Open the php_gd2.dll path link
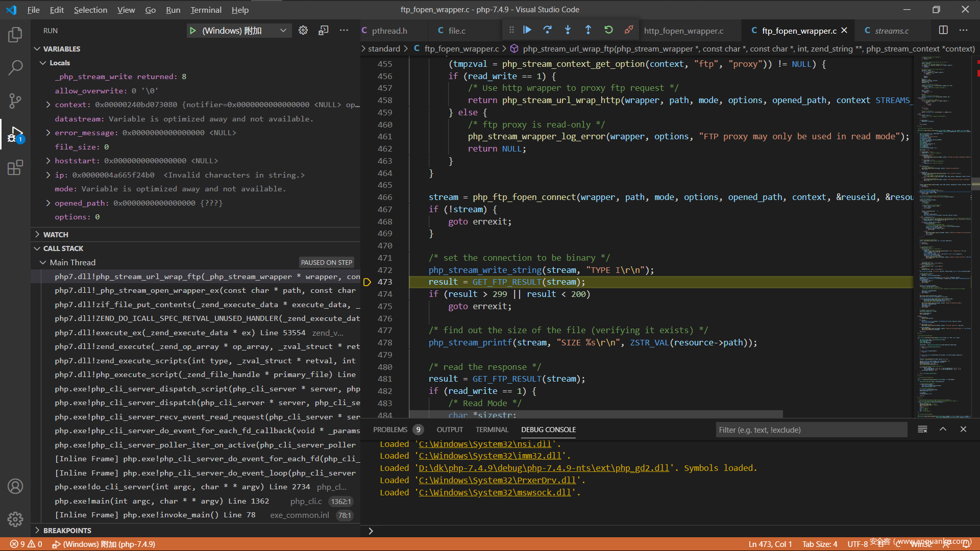Screen dimensions: 980x551 click(x=544, y=468)
